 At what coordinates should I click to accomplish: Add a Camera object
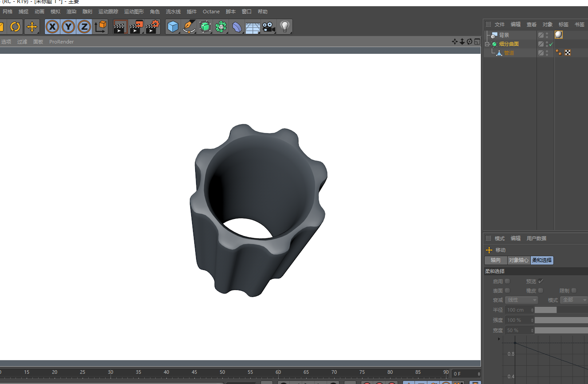tap(268, 27)
